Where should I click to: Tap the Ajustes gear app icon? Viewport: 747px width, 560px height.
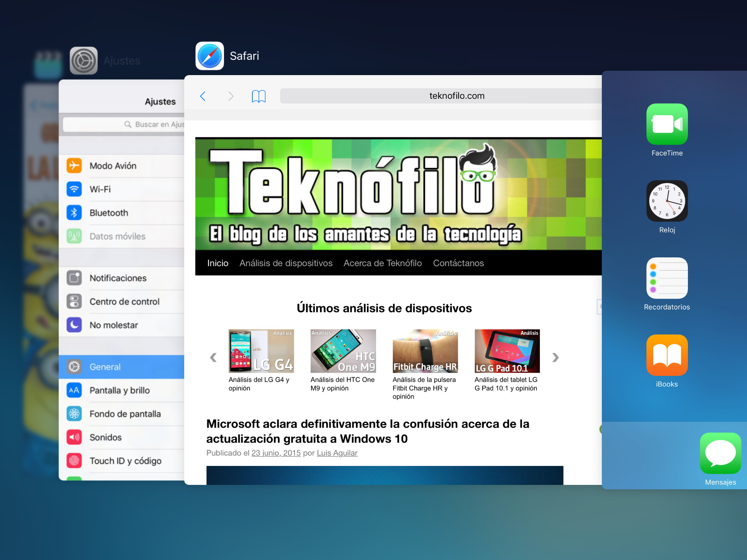(84, 61)
